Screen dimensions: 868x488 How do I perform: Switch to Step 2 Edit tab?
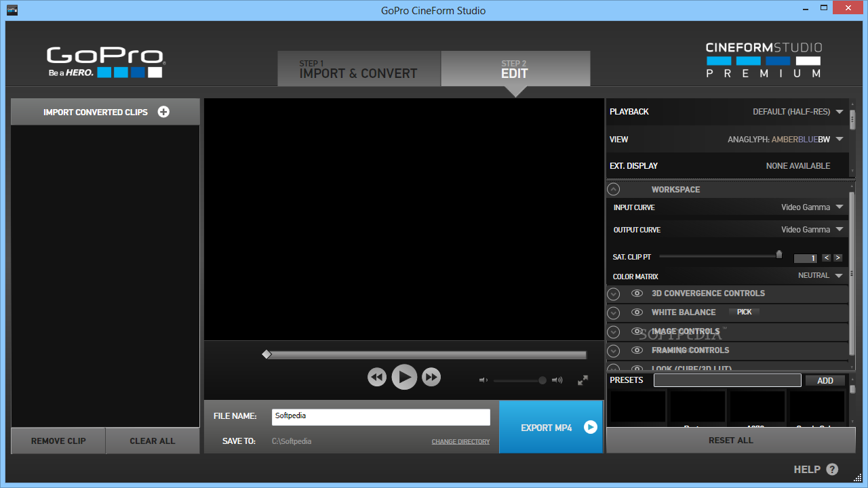click(x=515, y=68)
